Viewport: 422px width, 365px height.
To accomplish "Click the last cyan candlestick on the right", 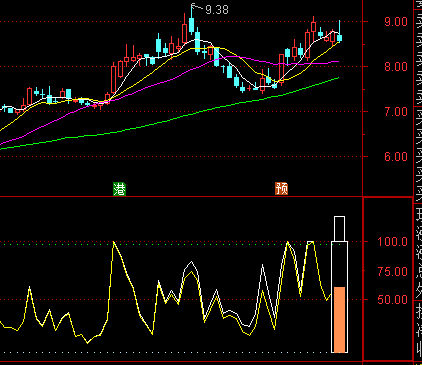I will click(339, 38).
